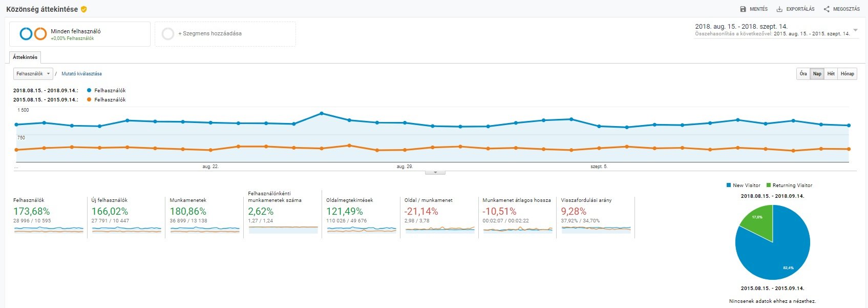Open the Felhasználók metric dropdown
Viewport: 868px width, 308px height.
click(x=33, y=74)
